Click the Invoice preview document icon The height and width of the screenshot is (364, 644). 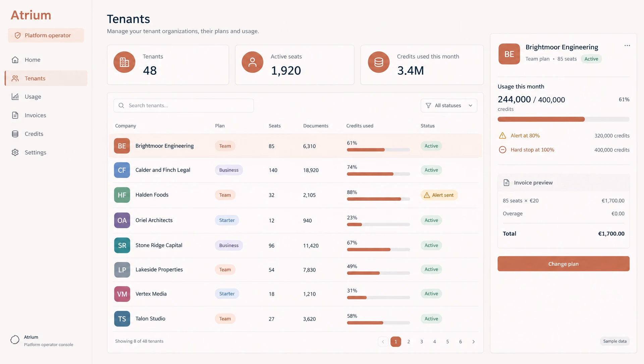pyautogui.click(x=506, y=183)
